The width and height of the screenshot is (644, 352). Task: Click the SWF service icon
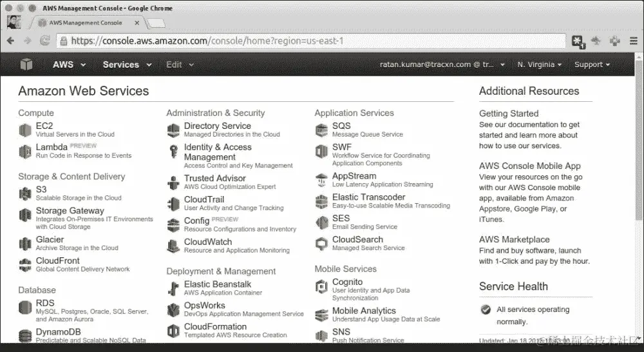click(x=321, y=152)
